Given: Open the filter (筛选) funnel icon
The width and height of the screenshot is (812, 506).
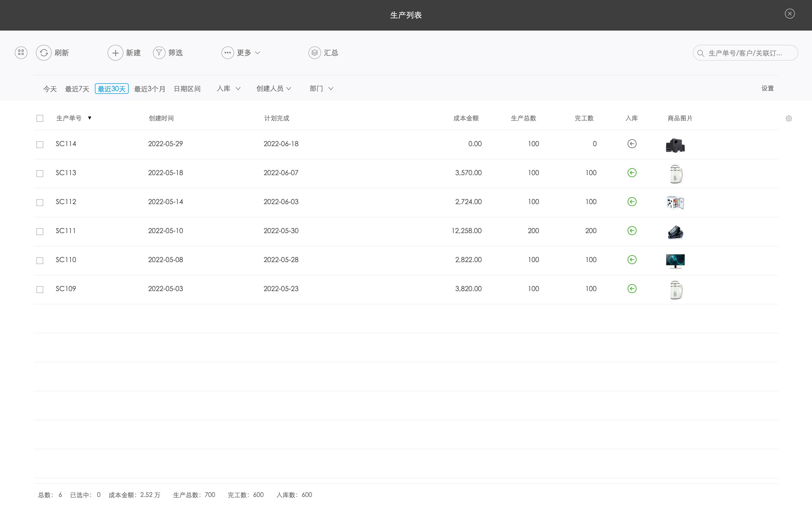Looking at the screenshot, I should pos(159,52).
